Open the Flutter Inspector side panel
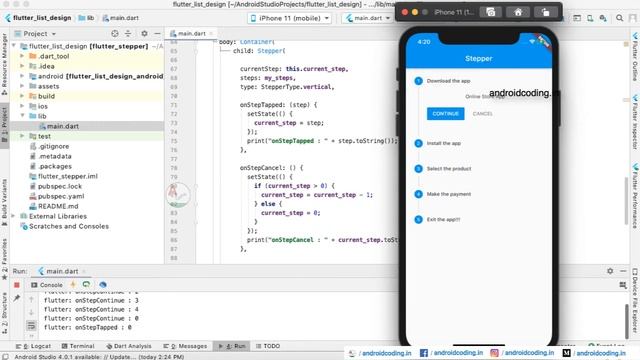640x360 pixels. click(x=635, y=122)
